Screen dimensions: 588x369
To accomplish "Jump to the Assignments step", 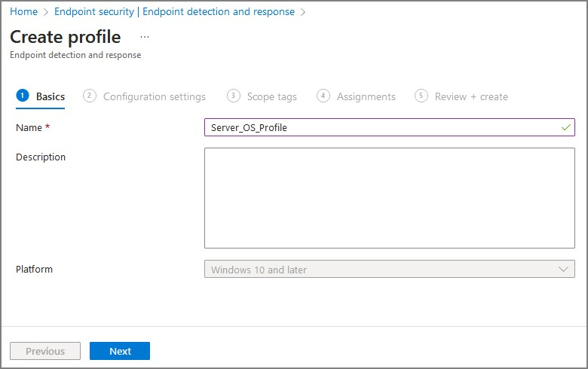I will click(356, 96).
